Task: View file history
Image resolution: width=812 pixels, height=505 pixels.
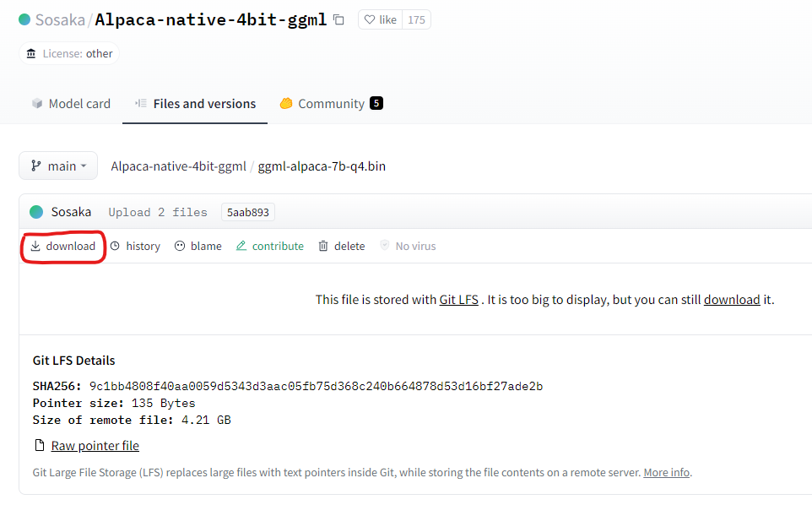Action: click(x=135, y=246)
